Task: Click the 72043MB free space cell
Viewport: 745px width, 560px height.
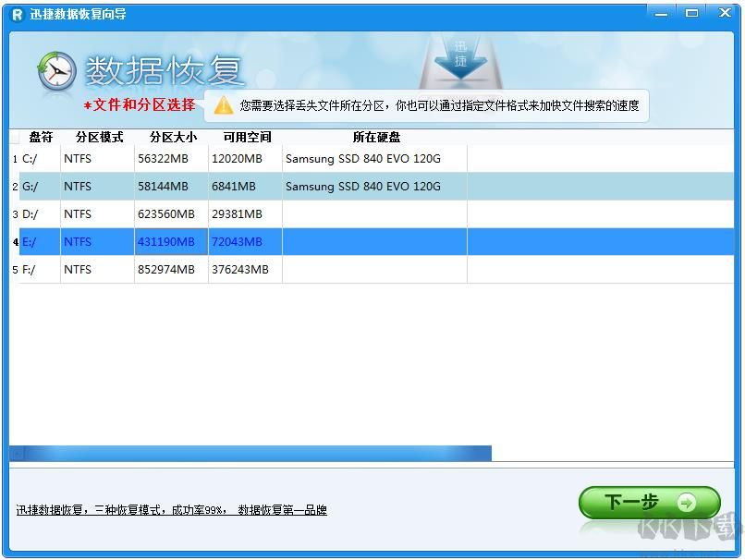Action: pyautogui.click(x=245, y=242)
